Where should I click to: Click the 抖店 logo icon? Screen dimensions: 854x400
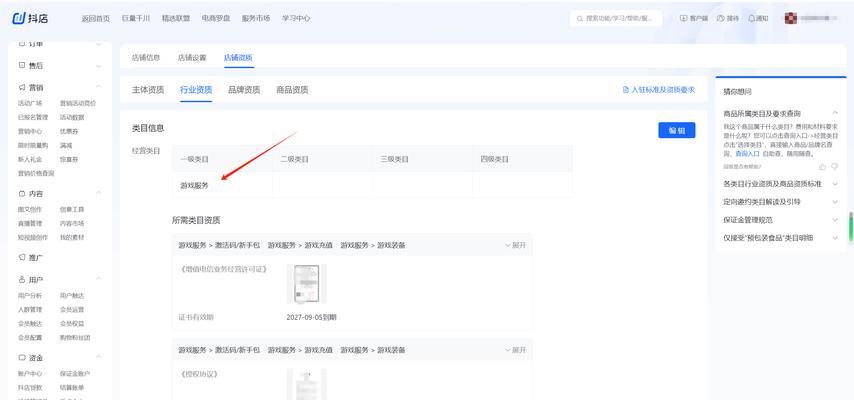(x=19, y=18)
